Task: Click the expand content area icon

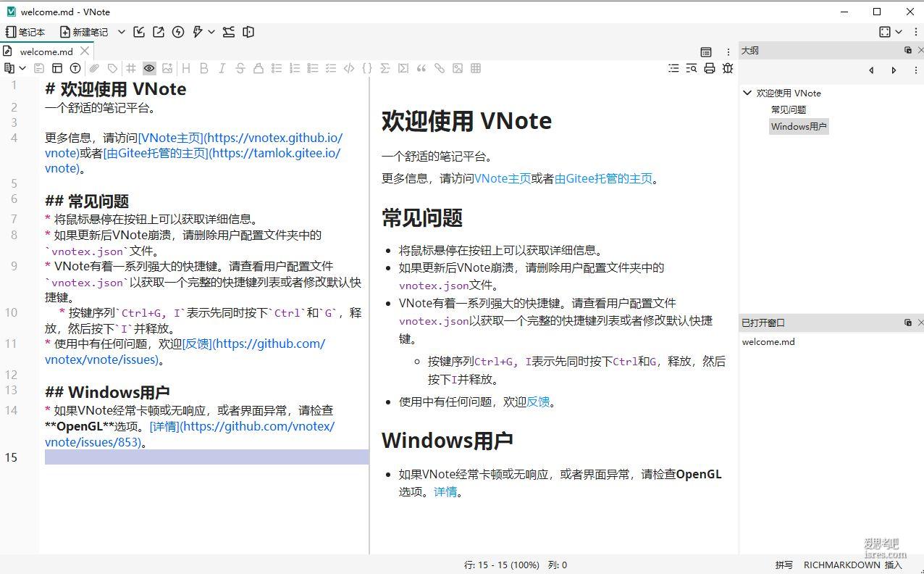Action: (885, 32)
